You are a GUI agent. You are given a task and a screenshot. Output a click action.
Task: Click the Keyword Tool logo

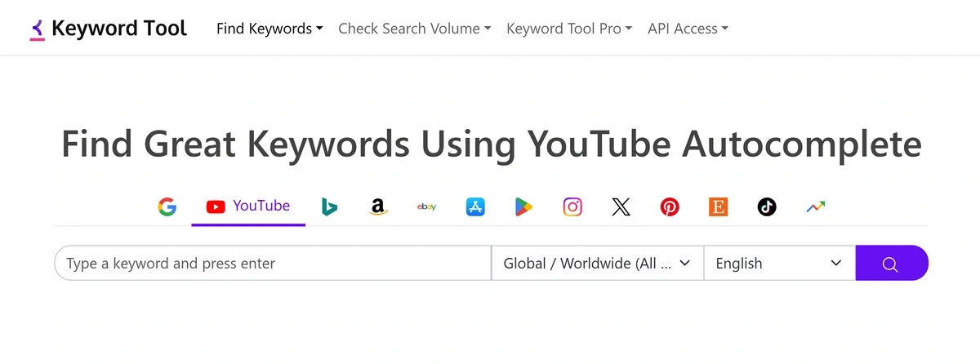108,29
